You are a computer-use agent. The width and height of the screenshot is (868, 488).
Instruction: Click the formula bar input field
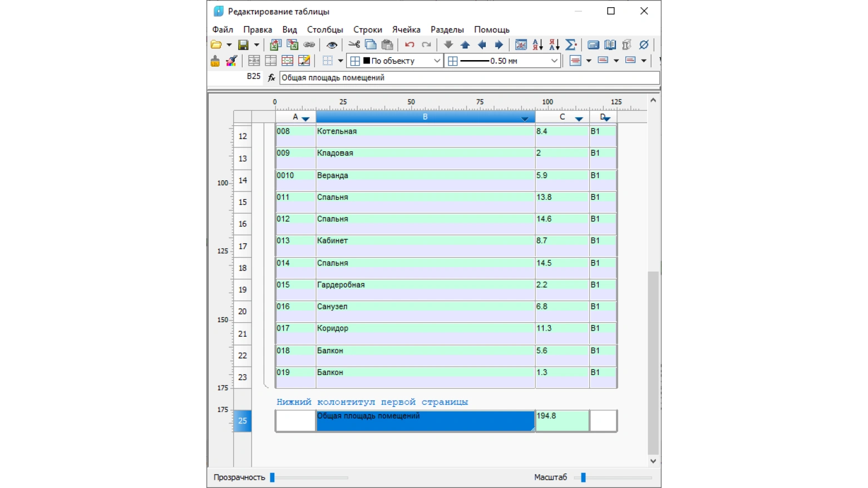coord(469,77)
